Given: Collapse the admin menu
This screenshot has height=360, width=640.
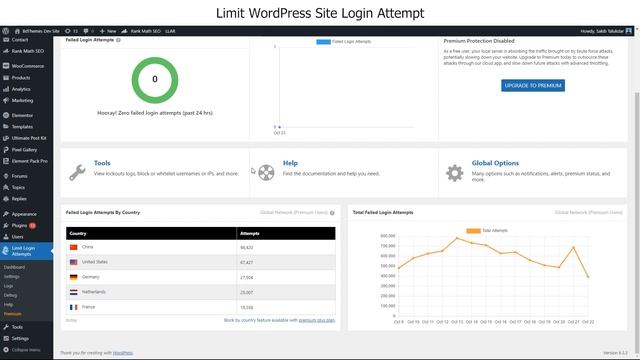Looking at the screenshot, I should tap(27, 350).
